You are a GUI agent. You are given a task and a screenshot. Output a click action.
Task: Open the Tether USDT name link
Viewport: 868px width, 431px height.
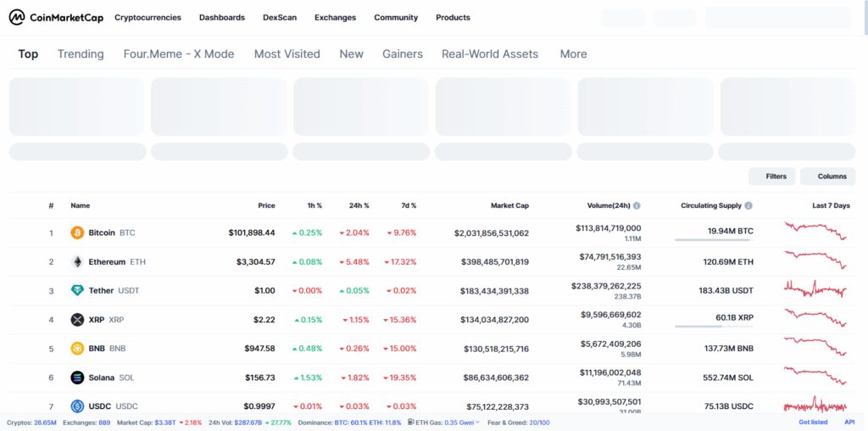pyautogui.click(x=114, y=290)
